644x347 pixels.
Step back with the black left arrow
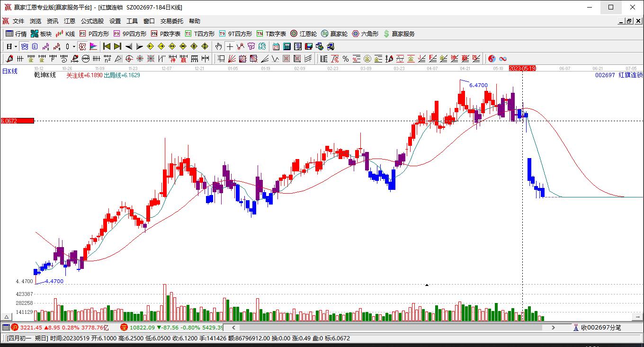128,46
